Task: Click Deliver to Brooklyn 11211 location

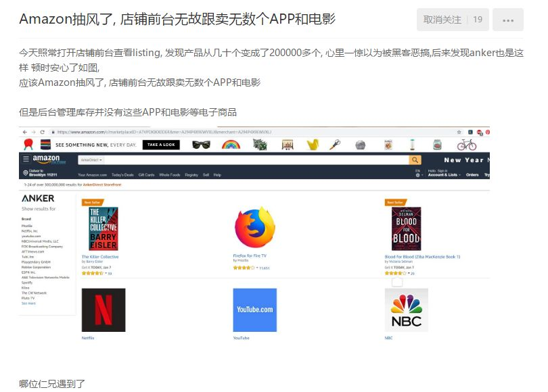Action: point(40,173)
